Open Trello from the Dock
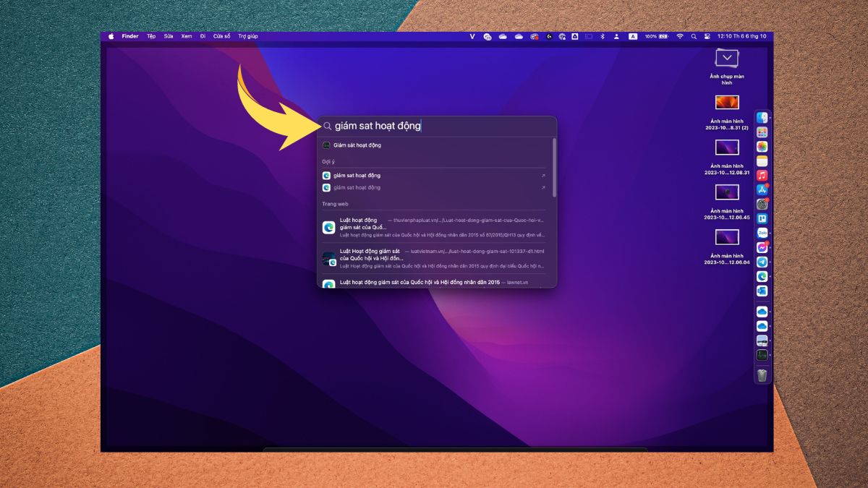This screenshot has height=488, width=868. point(762,218)
